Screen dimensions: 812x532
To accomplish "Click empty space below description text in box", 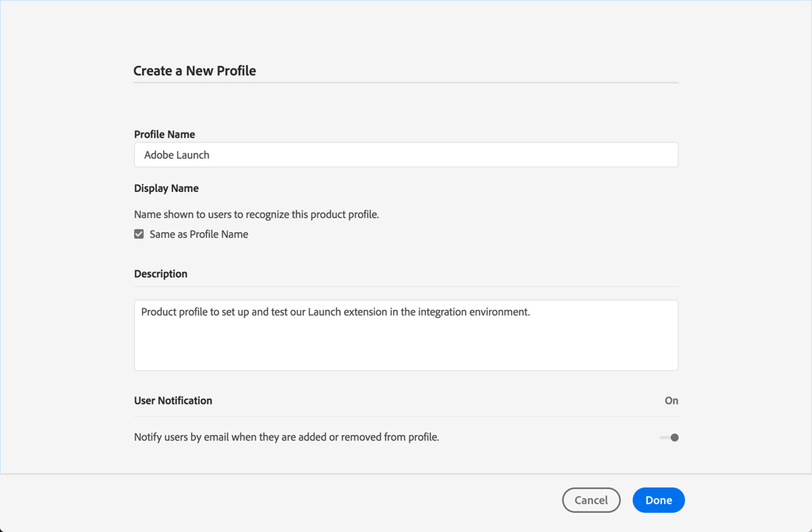I will pos(406,347).
